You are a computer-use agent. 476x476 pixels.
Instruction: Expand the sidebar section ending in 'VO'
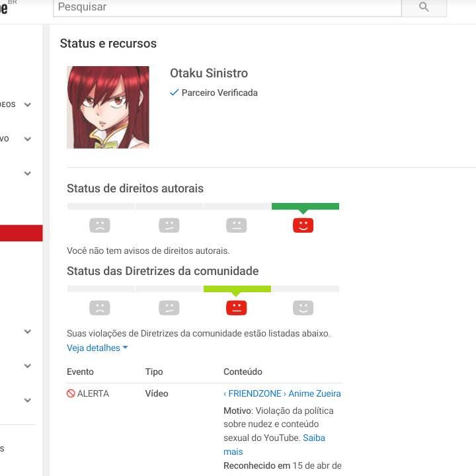(x=28, y=139)
